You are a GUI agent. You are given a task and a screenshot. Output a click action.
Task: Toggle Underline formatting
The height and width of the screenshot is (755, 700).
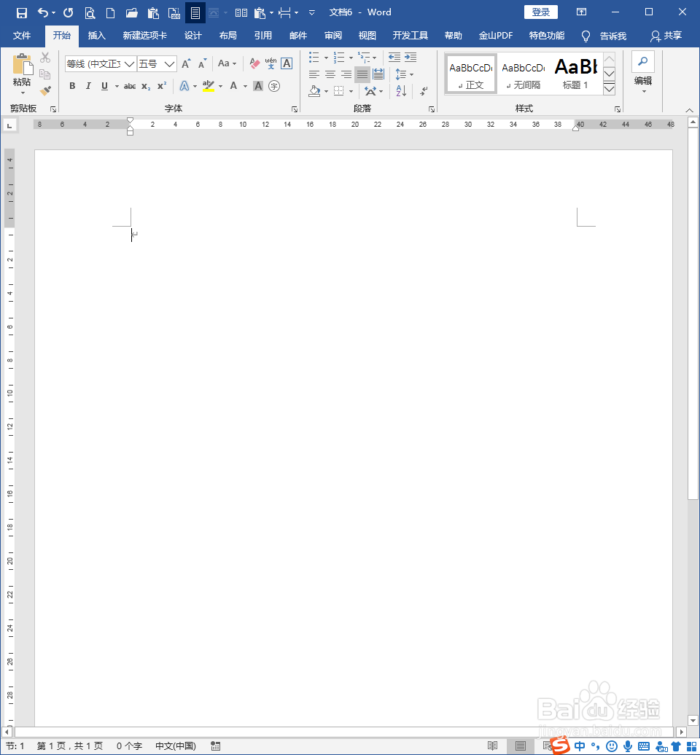click(x=104, y=86)
